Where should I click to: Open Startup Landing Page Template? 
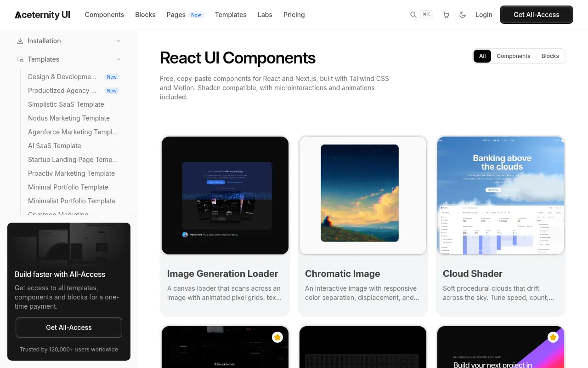coord(73,160)
